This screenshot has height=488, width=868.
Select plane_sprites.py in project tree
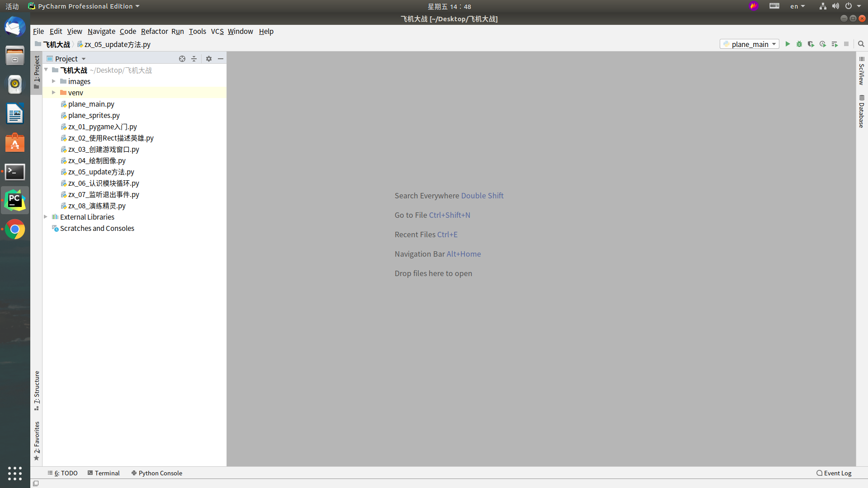click(x=94, y=115)
